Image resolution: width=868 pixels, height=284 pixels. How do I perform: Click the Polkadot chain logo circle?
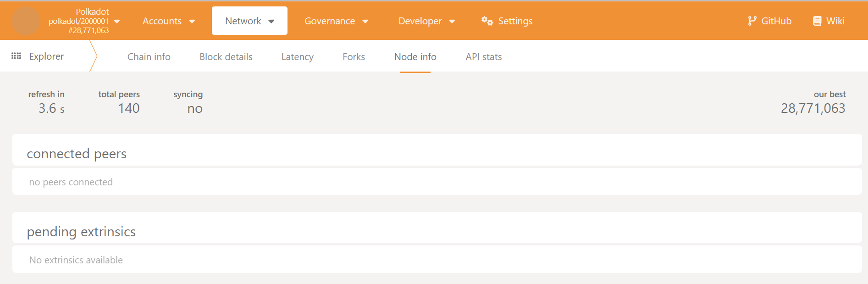26,21
